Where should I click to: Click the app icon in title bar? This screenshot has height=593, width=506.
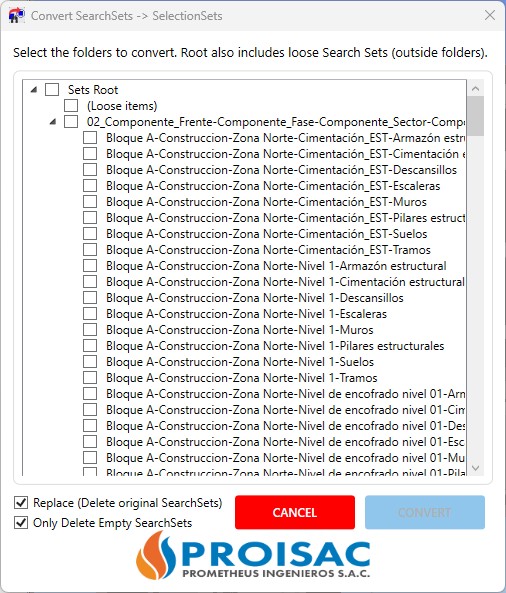(16, 16)
